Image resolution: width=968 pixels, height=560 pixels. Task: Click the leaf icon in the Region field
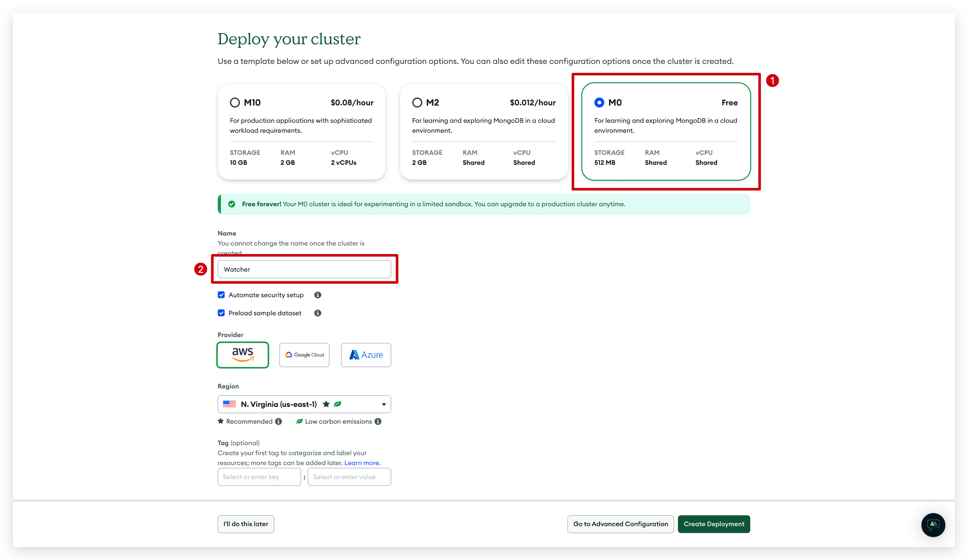[338, 404]
